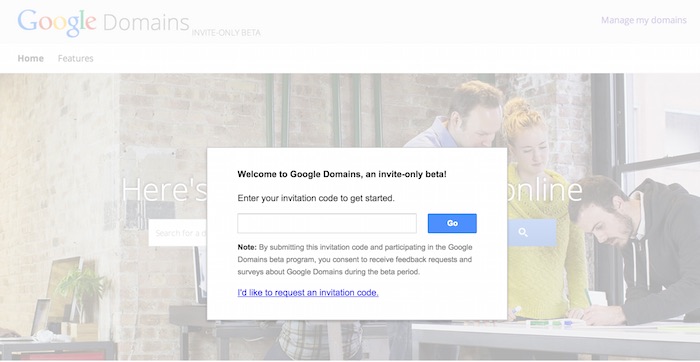Switch to the Features tab
700x362 pixels.
pyautogui.click(x=75, y=58)
